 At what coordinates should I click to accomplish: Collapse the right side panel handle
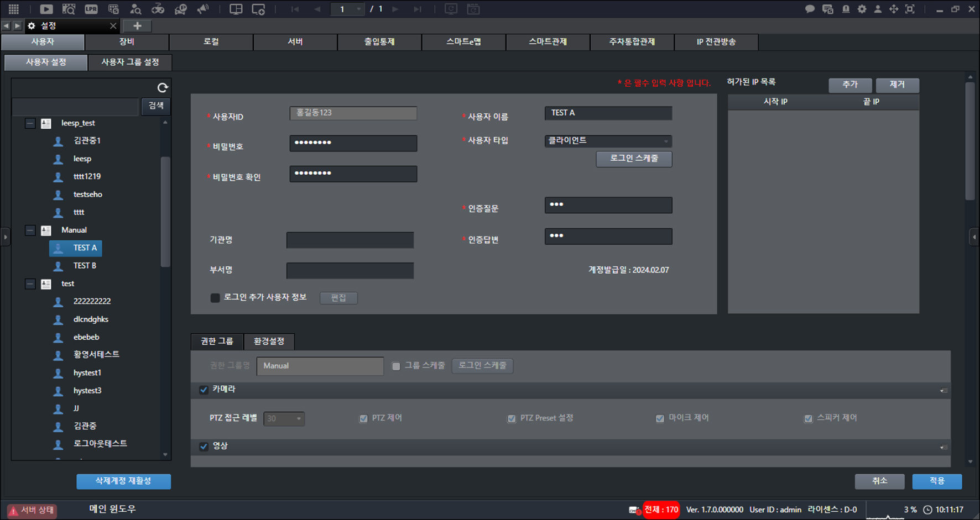974,237
